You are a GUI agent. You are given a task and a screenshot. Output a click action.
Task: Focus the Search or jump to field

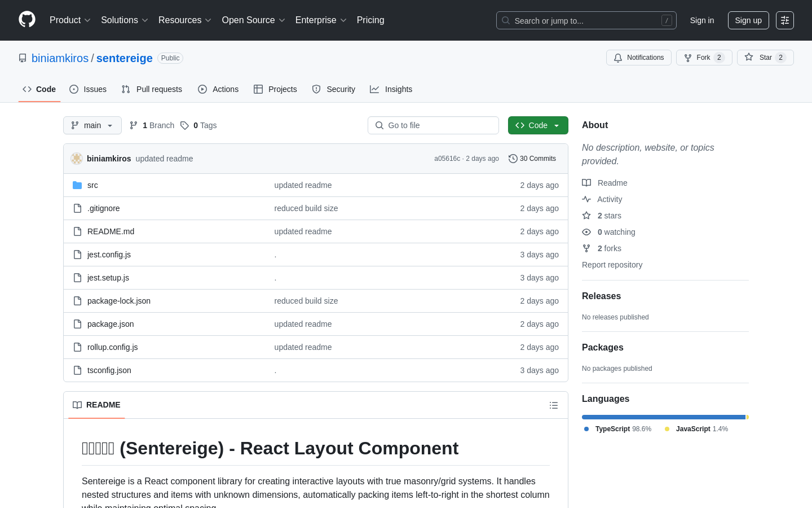click(586, 20)
